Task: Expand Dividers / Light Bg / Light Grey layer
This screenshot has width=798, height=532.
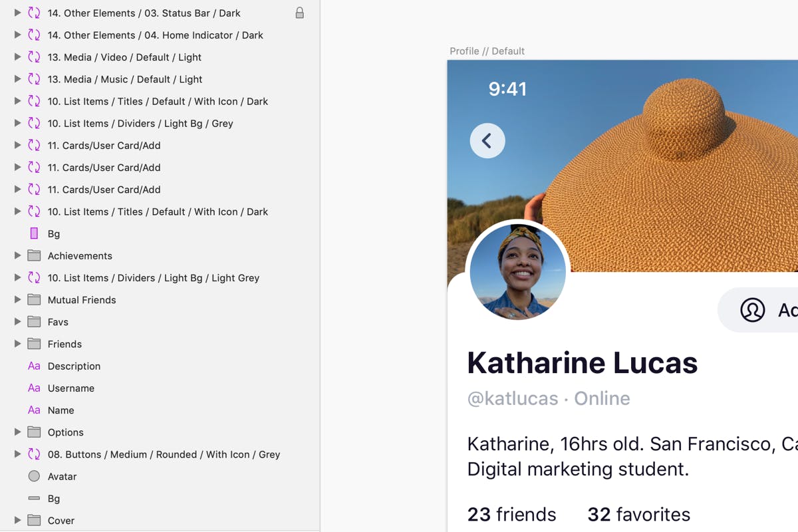Action: 17,277
